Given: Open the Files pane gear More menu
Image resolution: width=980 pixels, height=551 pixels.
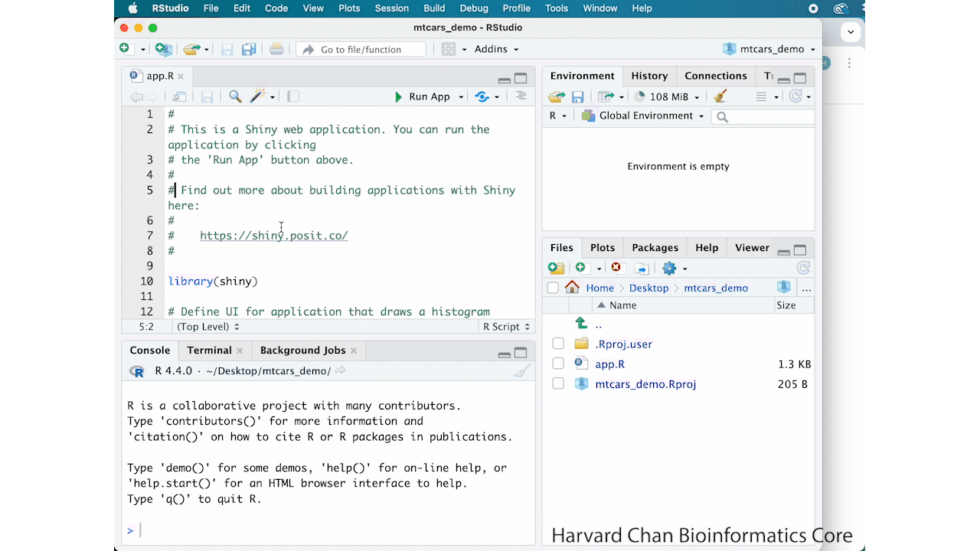Looking at the screenshot, I should coord(674,268).
